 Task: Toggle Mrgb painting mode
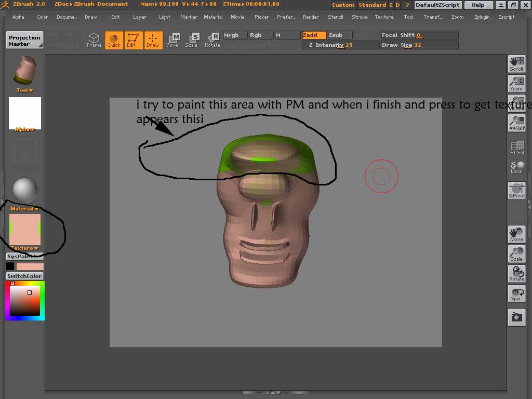pyautogui.click(x=235, y=35)
